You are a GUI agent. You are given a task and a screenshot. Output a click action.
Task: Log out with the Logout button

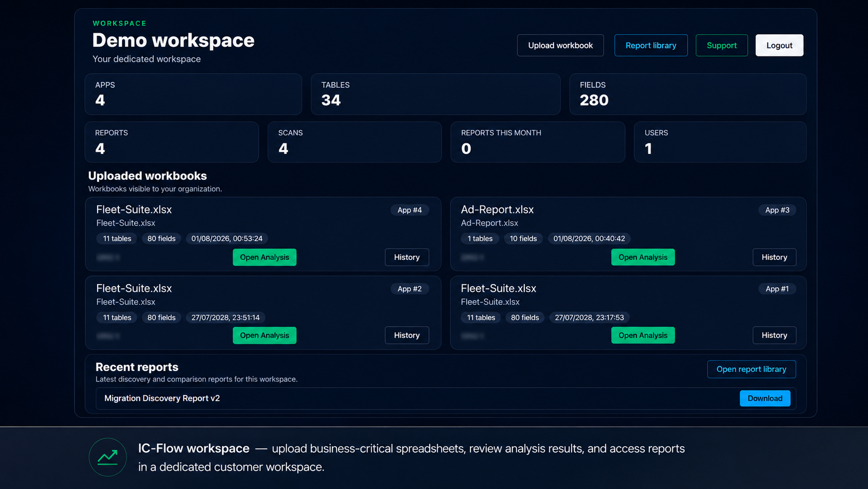(x=779, y=45)
